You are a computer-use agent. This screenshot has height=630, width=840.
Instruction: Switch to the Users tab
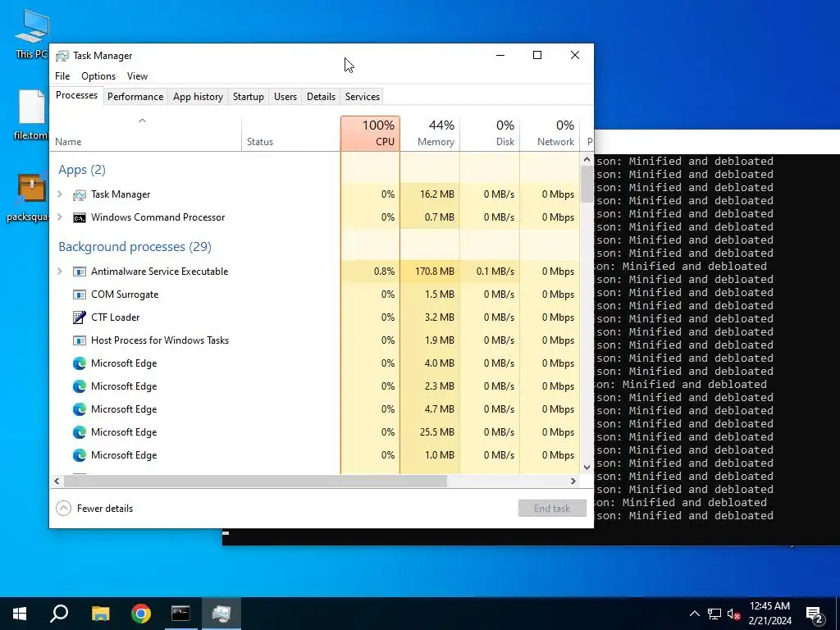pyautogui.click(x=285, y=97)
